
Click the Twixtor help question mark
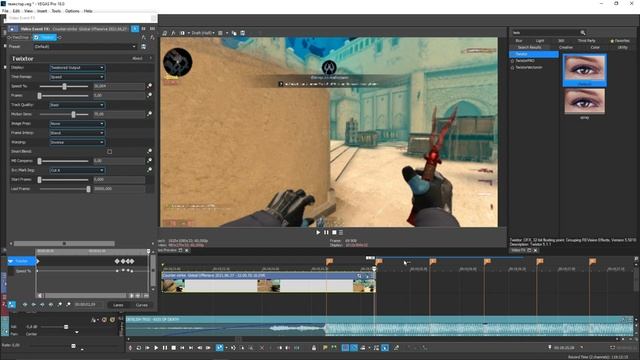pos(151,58)
